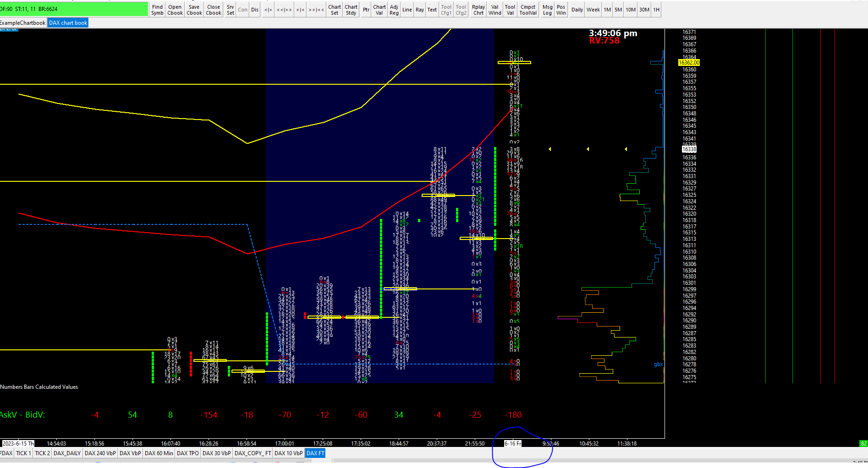Save the chartbook using Save Cbook

tap(194, 10)
